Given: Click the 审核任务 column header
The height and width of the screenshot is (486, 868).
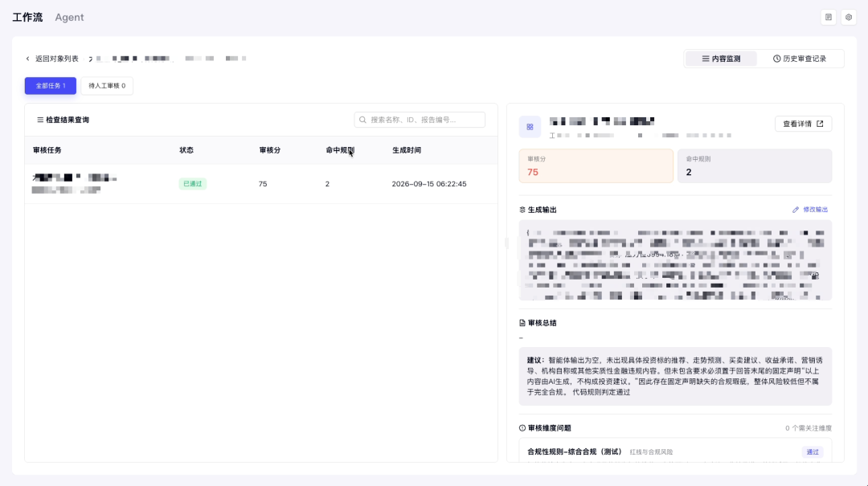Looking at the screenshot, I should click(47, 150).
